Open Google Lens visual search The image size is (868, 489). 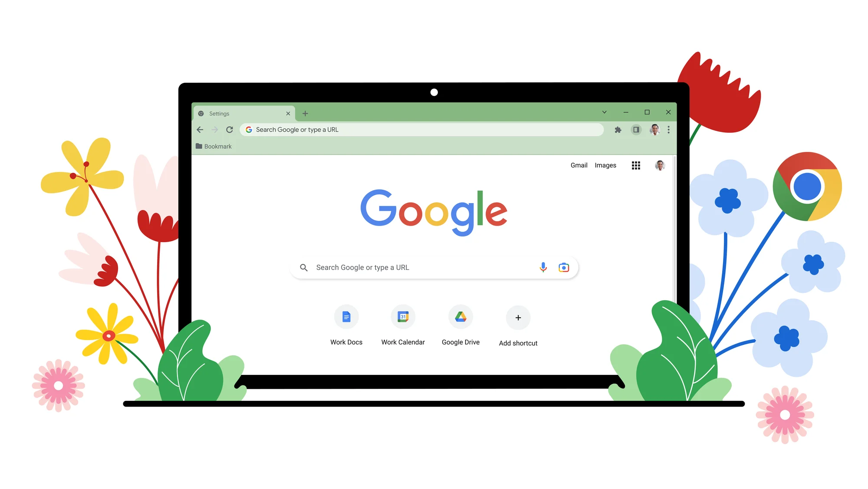563,267
